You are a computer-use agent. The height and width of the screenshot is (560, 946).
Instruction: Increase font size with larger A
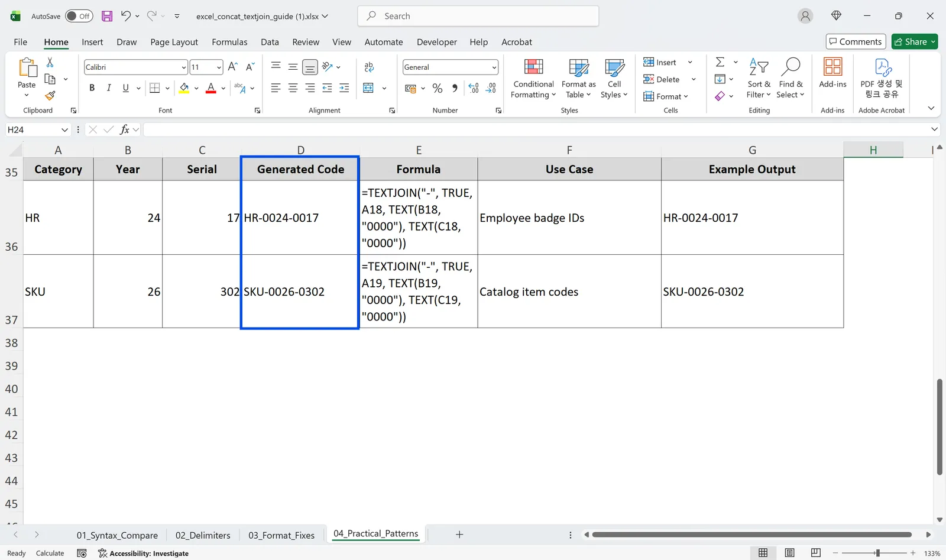(232, 67)
